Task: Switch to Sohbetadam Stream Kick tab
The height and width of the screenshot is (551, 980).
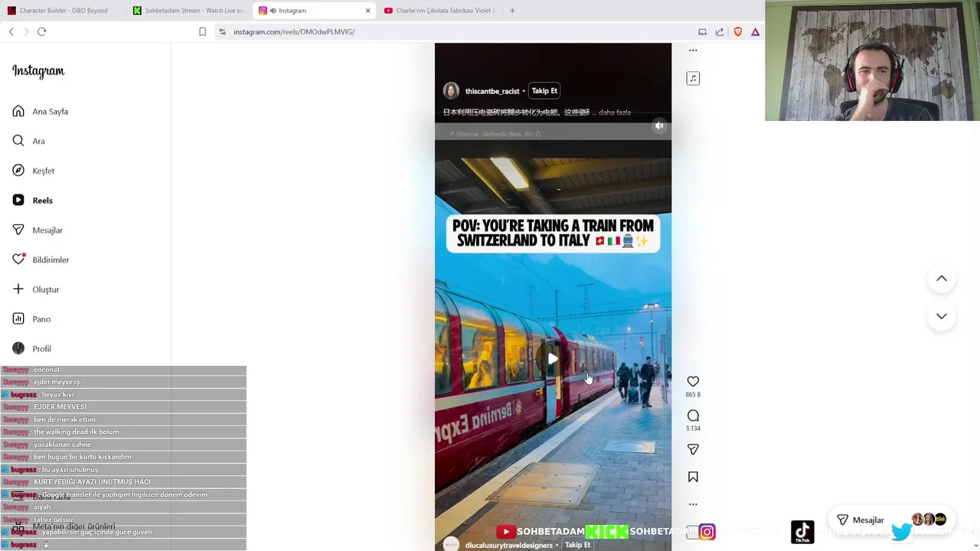Action: pos(188,11)
